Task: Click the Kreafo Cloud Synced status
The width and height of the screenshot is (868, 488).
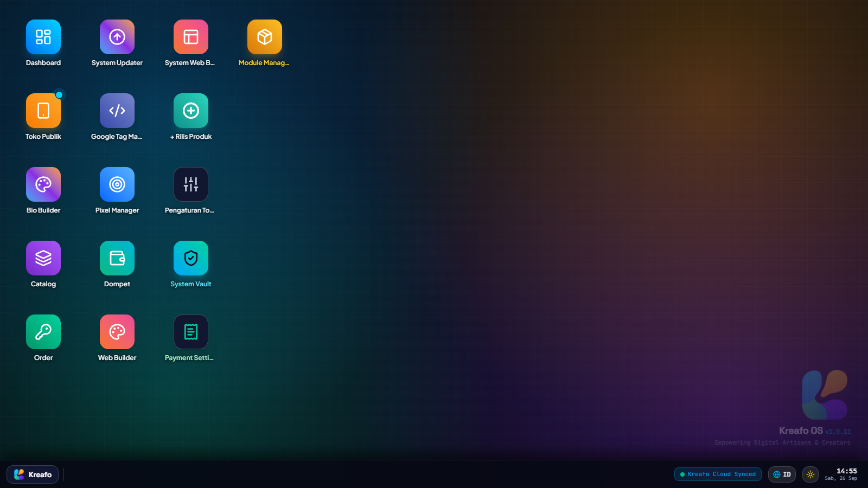Action: [x=718, y=474]
